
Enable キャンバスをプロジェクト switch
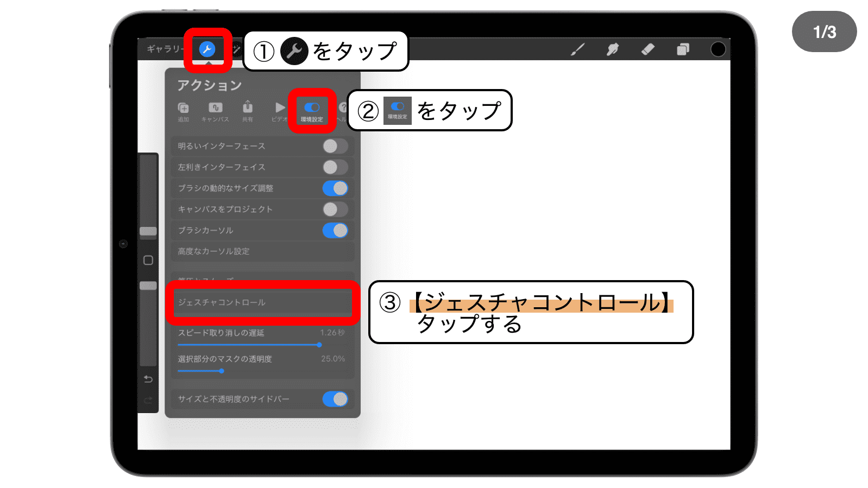[335, 210]
